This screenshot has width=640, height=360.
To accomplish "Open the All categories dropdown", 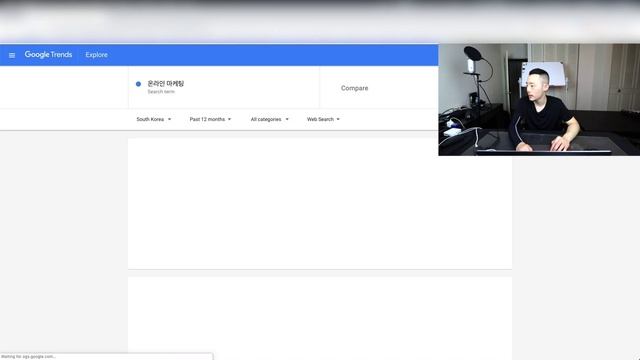I will [x=269, y=119].
